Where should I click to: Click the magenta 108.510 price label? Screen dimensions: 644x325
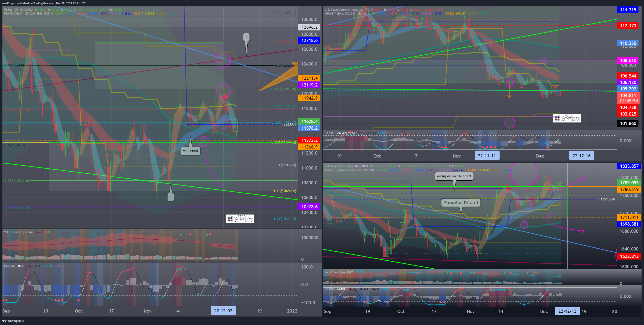(628, 60)
